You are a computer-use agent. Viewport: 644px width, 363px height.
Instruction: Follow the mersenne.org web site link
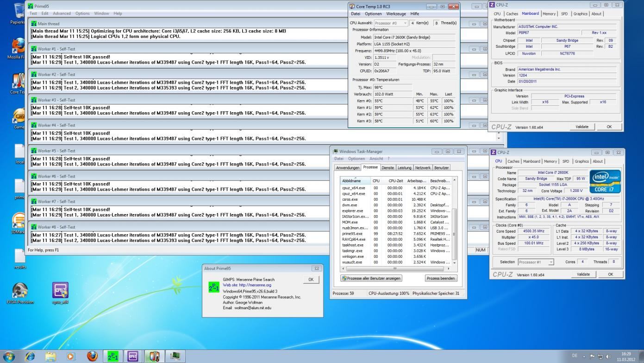click(255, 285)
